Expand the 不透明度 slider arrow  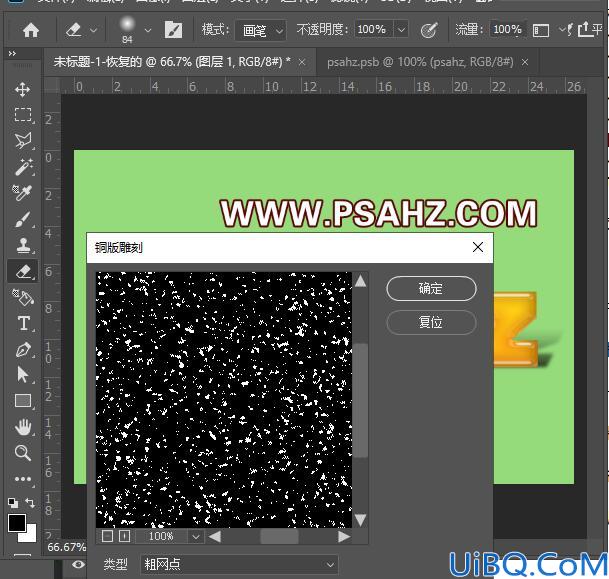[402, 29]
